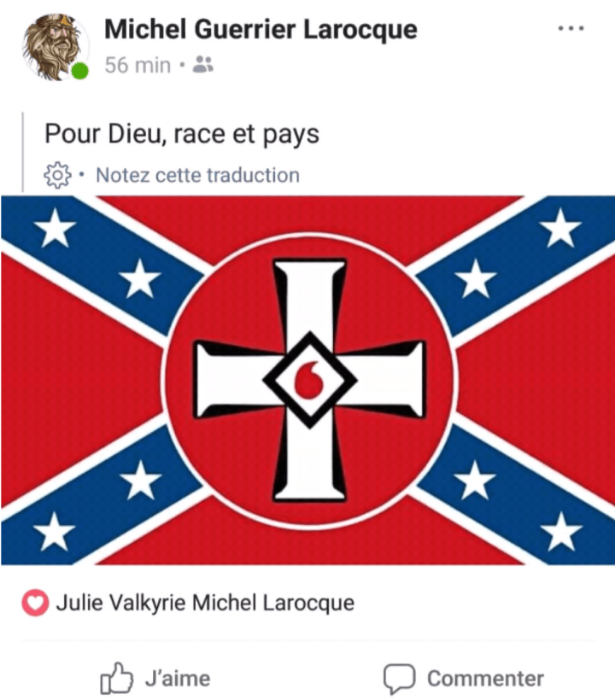The image size is (615, 700).
Task: Click the Michel Guerrier Larocque name link
Action: [x=261, y=30]
